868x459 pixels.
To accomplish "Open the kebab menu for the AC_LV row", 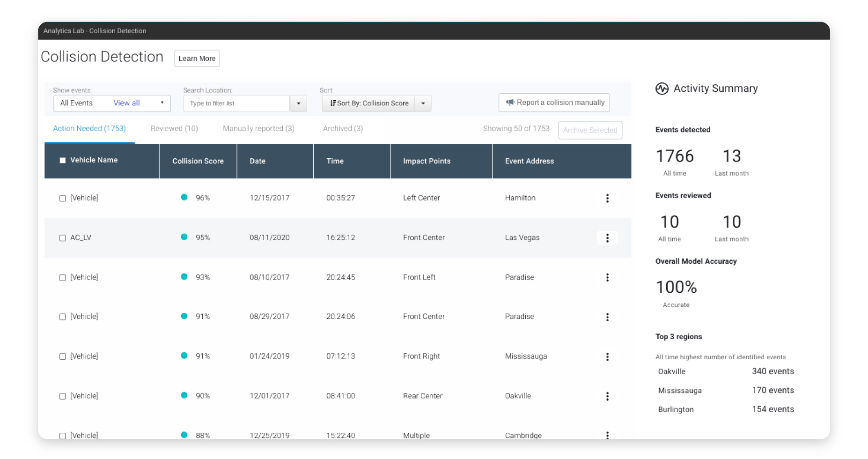I will point(607,238).
